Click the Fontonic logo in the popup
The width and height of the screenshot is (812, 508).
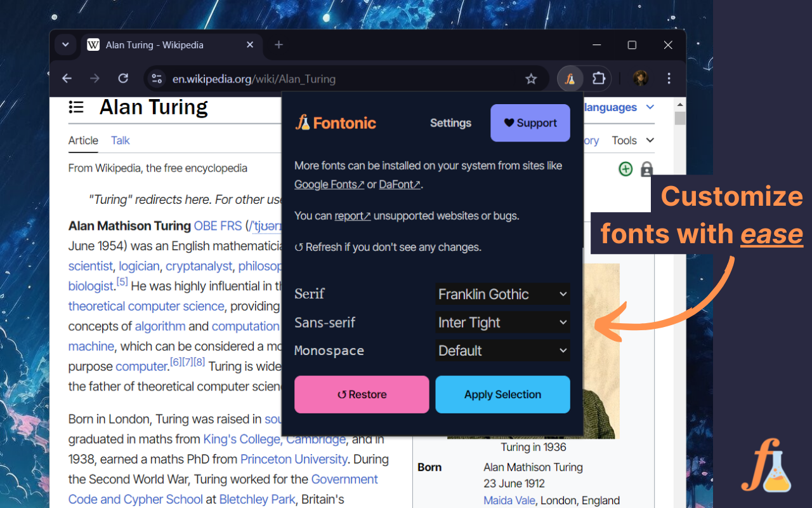click(336, 123)
